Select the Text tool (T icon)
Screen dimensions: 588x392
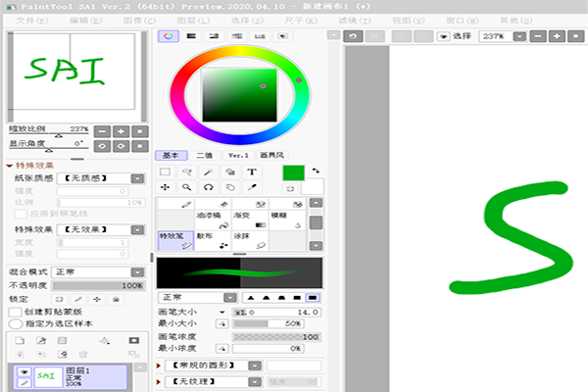coord(252,171)
